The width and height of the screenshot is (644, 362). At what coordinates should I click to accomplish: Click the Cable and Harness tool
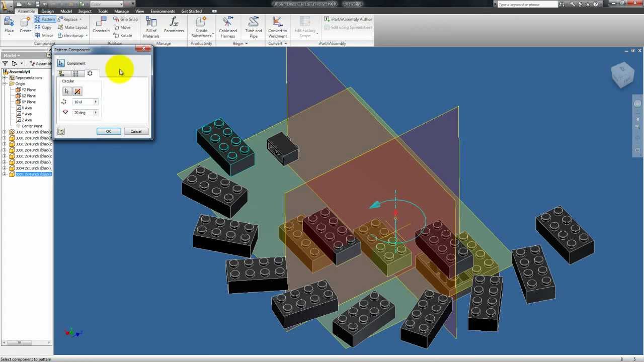(227, 27)
